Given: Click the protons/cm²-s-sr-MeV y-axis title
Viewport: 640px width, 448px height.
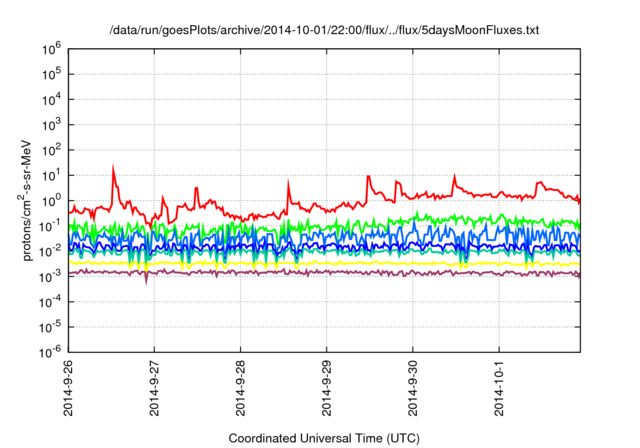Looking at the screenshot, I should pos(25,200).
